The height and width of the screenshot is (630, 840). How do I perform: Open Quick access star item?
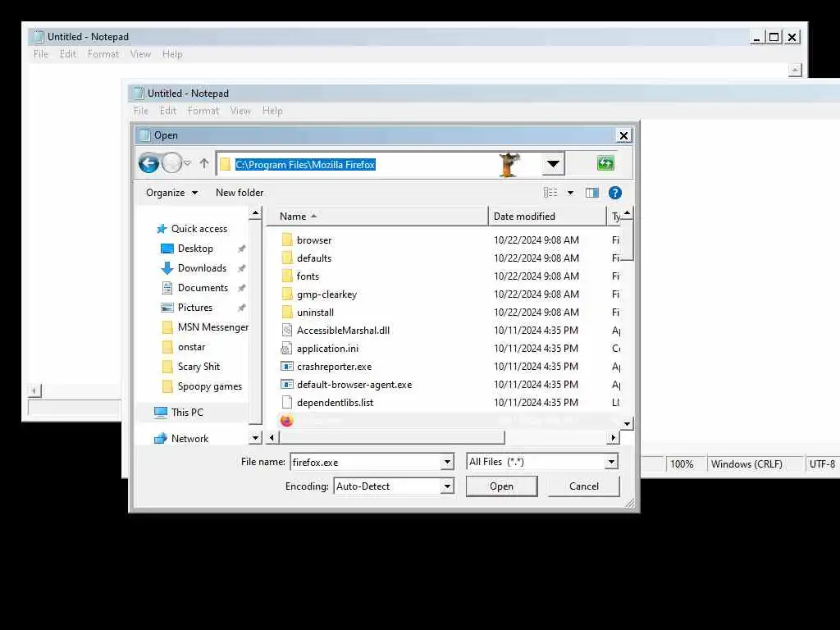point(192,229)
